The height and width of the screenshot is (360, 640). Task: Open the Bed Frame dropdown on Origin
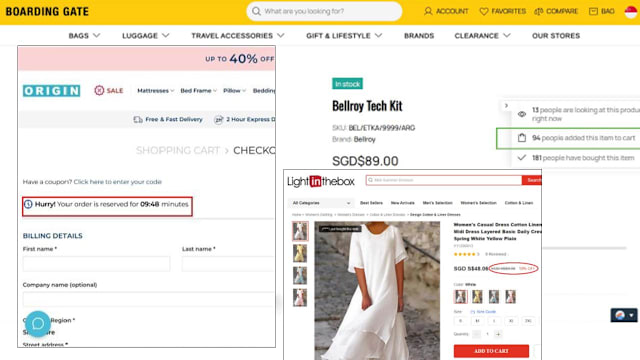click(x=198, y=91)
